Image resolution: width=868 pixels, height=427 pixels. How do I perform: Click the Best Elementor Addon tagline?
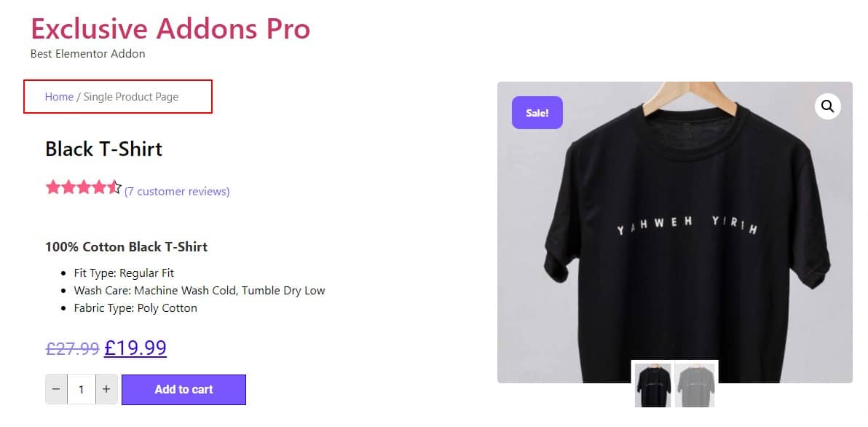(x=87, y=54)
